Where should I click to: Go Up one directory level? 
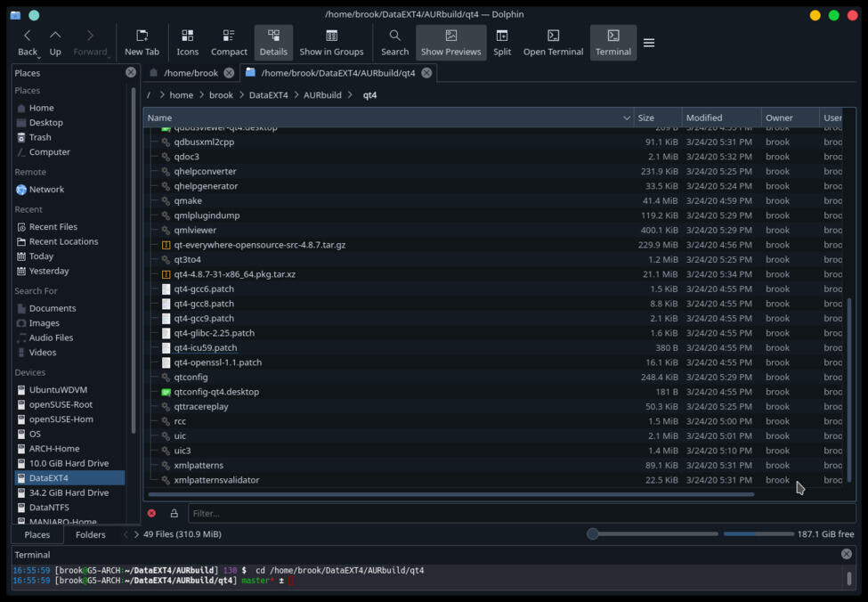(55, 43)
